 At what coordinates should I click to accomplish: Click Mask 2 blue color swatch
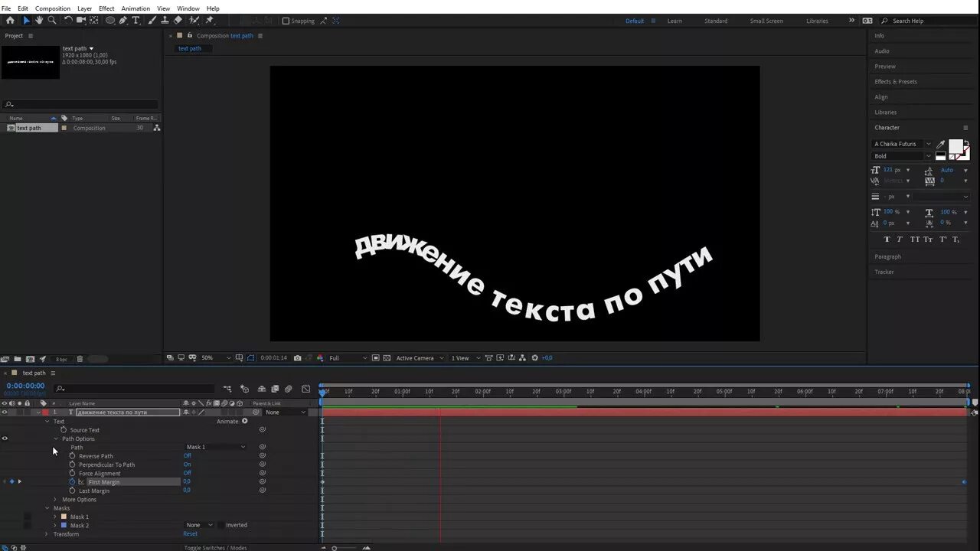(x=64, y=526)
